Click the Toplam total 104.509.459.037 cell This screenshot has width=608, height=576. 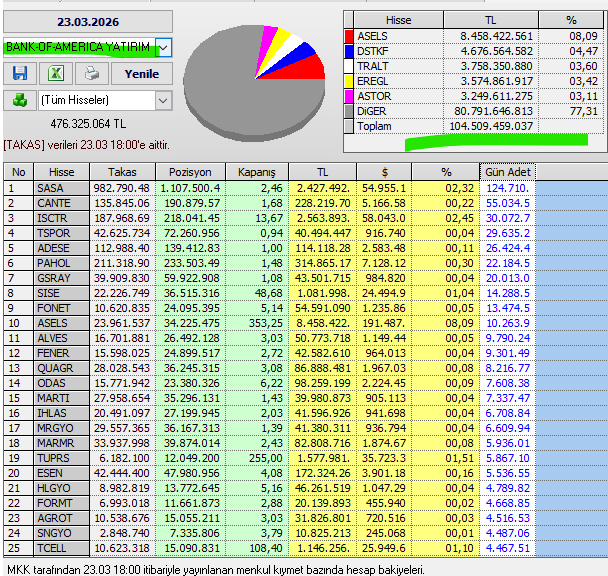click(x=491, y=126)
